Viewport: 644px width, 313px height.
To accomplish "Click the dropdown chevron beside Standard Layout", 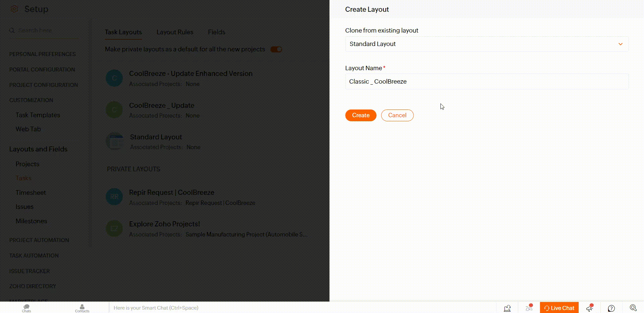I will coord(620,44).
